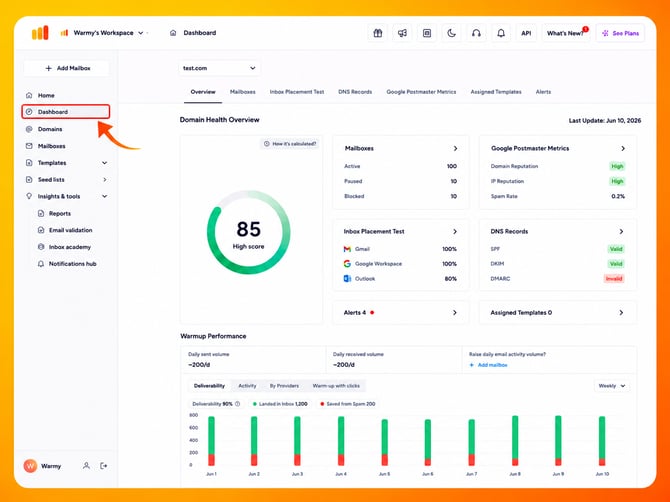Click the Warmy avatar circle
Viewport: 670px width, 502px height.
point(30,466)
